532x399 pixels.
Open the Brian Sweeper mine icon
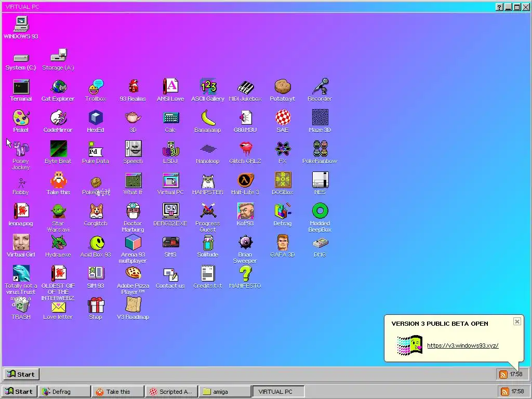click(245, 249)
